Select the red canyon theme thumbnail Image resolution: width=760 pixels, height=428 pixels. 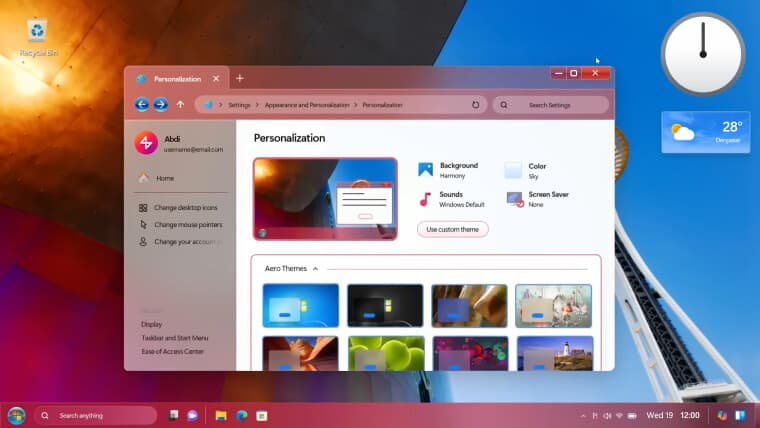[x=301, y=353]
